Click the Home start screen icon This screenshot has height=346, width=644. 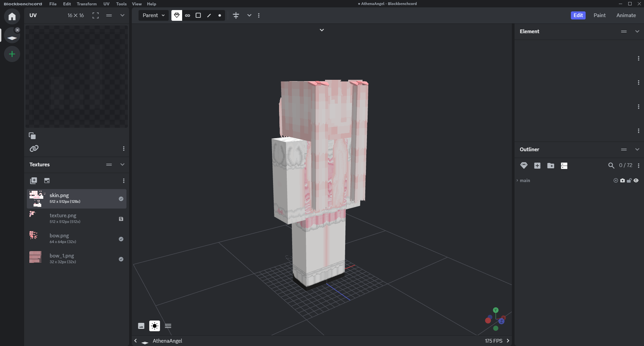12,16
